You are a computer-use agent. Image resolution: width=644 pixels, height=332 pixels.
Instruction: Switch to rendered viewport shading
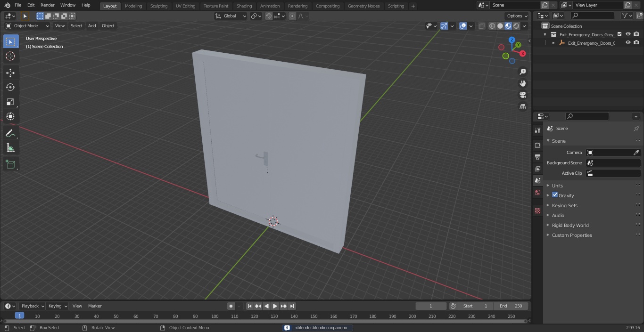coord(516,26)
